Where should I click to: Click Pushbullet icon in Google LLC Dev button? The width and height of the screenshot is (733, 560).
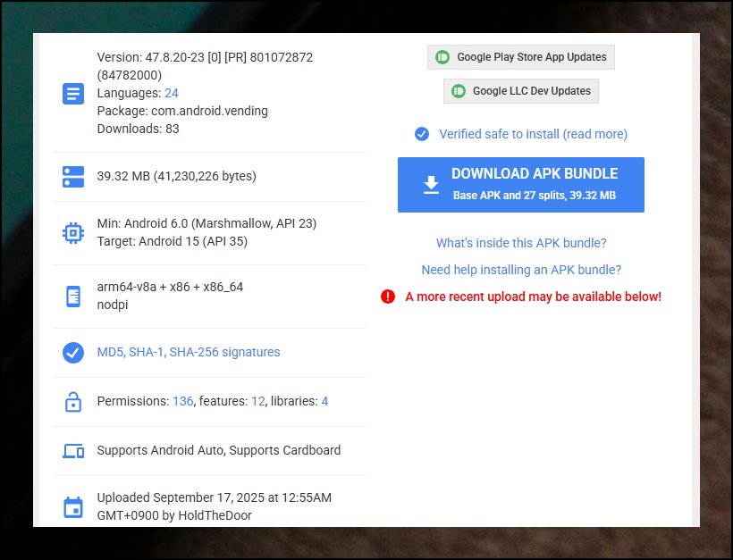coord(458,90)
